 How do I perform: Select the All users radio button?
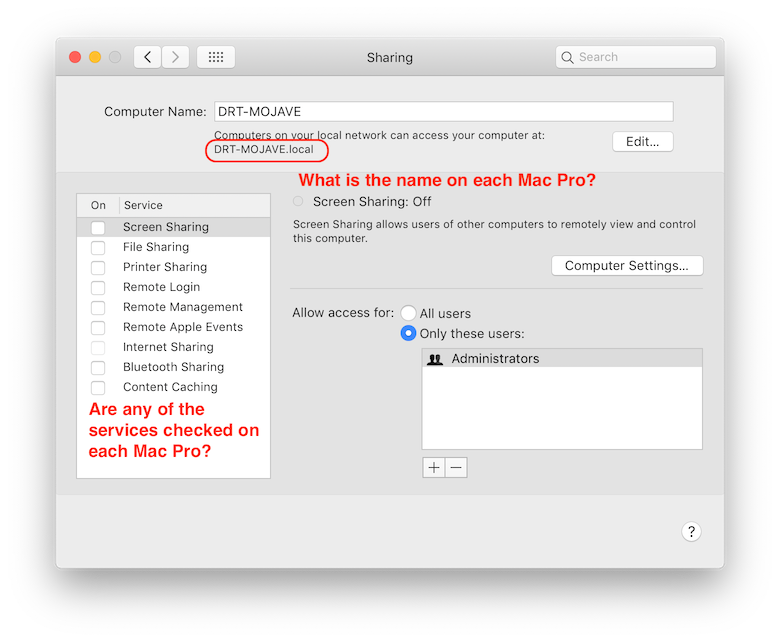(x=408, y=313)
